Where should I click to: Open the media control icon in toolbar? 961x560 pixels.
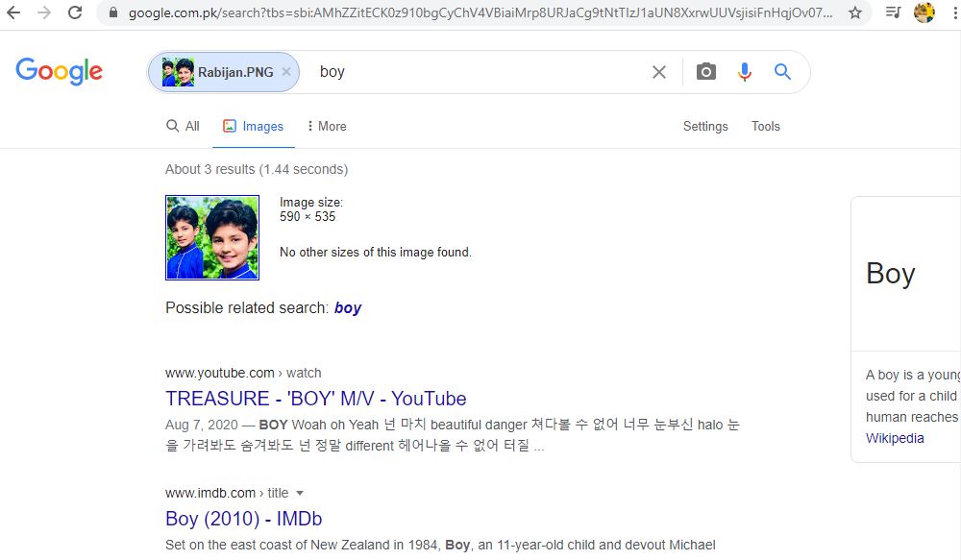[894, 12]
